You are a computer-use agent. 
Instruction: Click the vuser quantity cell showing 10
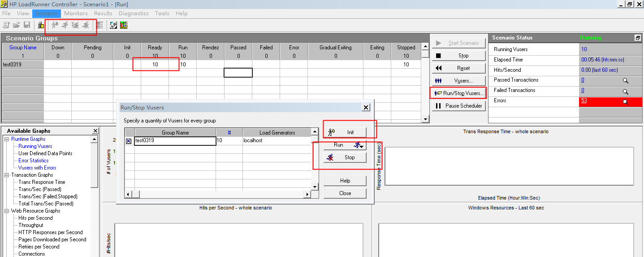(x=229, y=141)
